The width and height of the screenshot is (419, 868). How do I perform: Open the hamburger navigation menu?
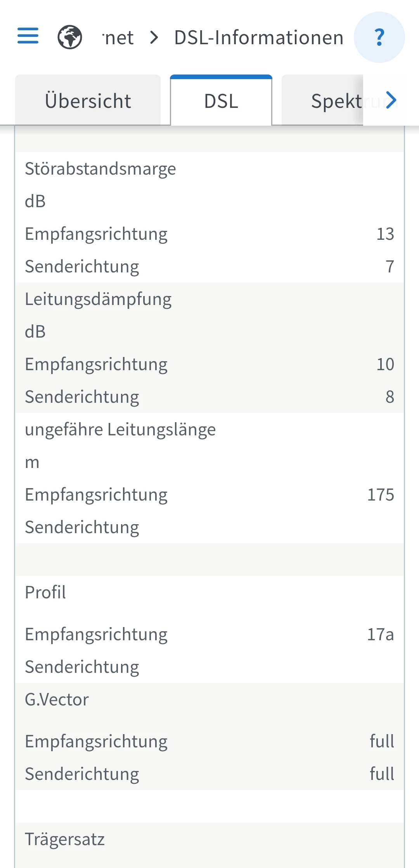coord(28,36)
